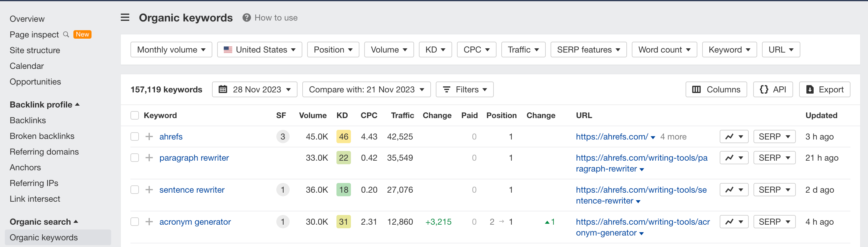Check the sentence rewriter row checkbox
868x247 pixels.
(134, 190)
